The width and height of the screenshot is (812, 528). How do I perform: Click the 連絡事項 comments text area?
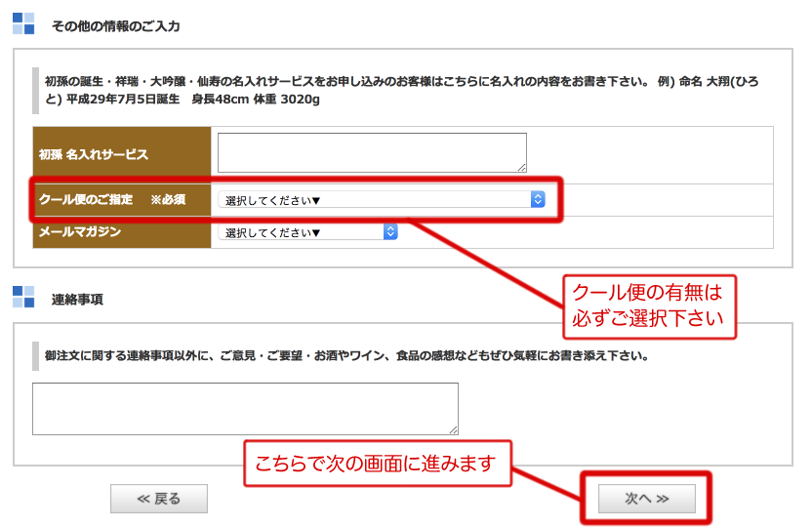pyautogui.click(x=245, y=408)
